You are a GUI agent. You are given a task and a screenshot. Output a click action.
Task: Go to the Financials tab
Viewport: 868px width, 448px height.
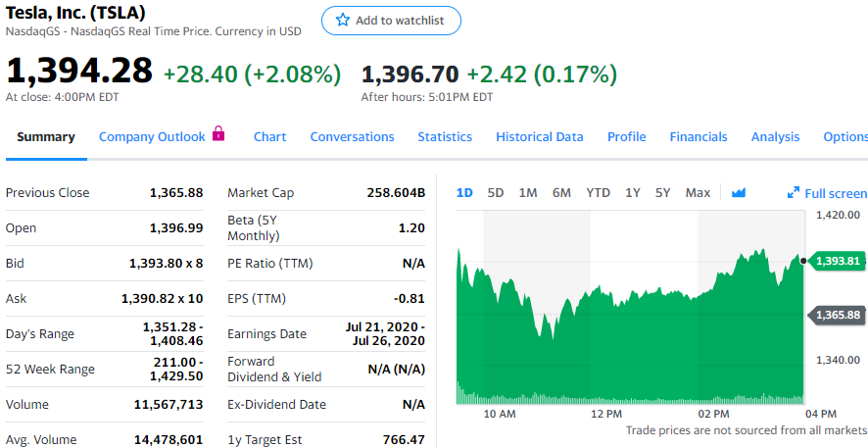click(699, 137)
